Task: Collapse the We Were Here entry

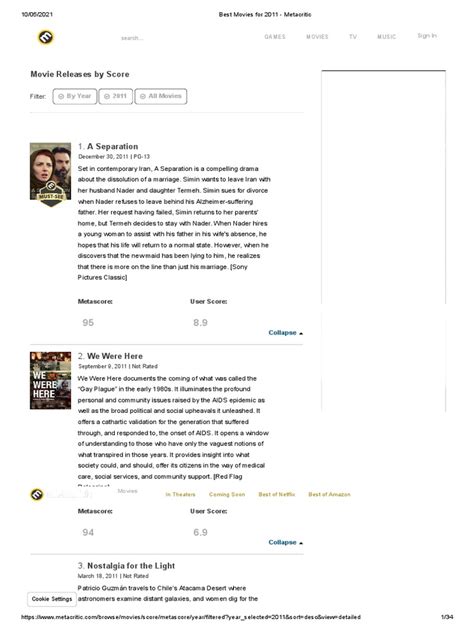Action: [x=285, y=542]
